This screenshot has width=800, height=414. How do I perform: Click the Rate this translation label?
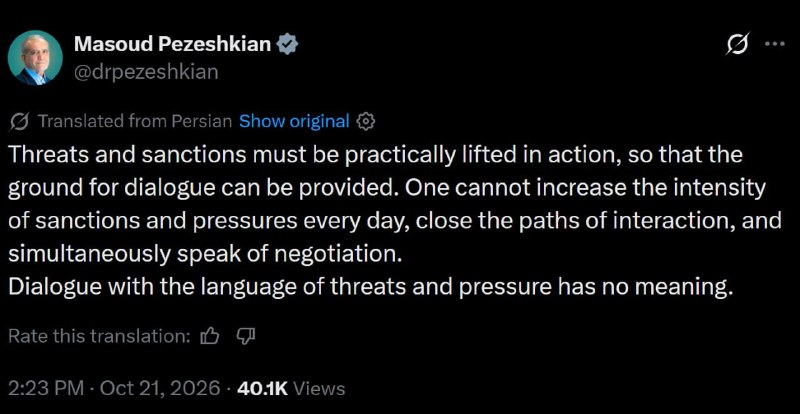point(99,336)
